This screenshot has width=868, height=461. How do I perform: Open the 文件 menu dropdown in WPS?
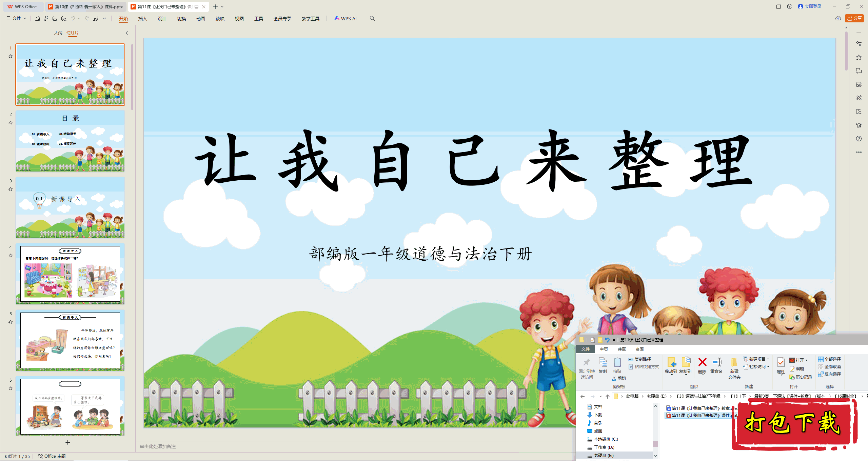pos(16,18)
